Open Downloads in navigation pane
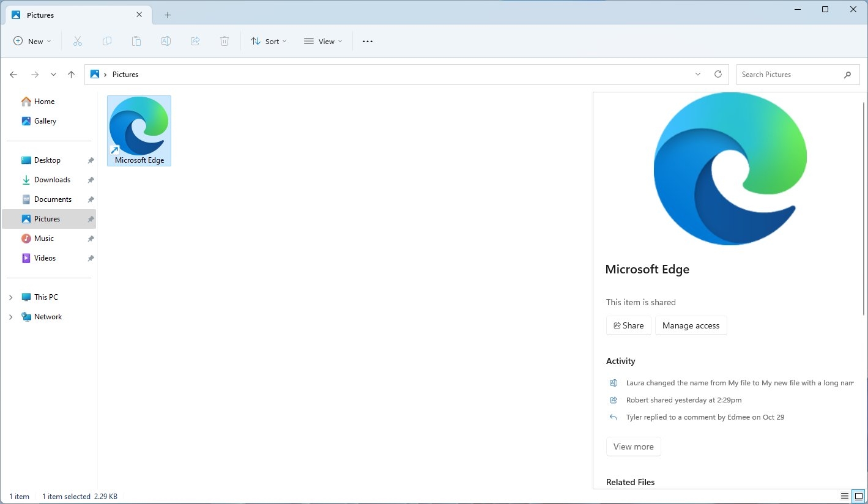Viewport: 868px width, 504px height. [46, 180]
